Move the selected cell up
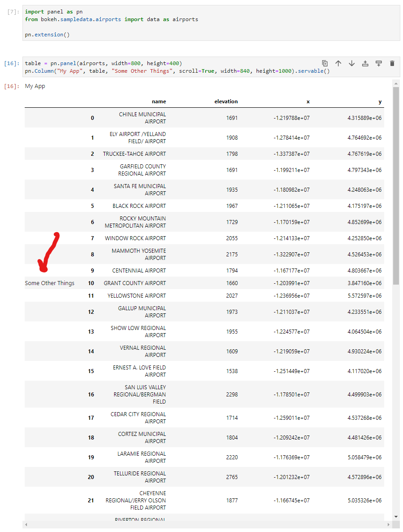Screen dimensions: 403x532 (x=338, y=64)
